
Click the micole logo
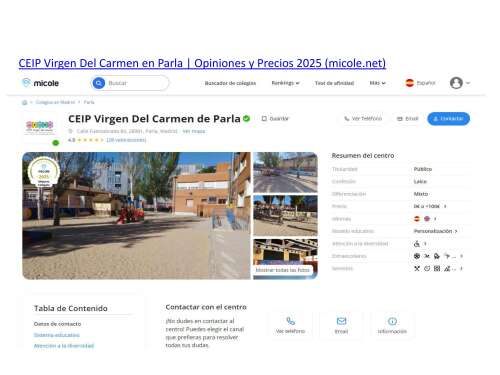click(x=40, y=83)
